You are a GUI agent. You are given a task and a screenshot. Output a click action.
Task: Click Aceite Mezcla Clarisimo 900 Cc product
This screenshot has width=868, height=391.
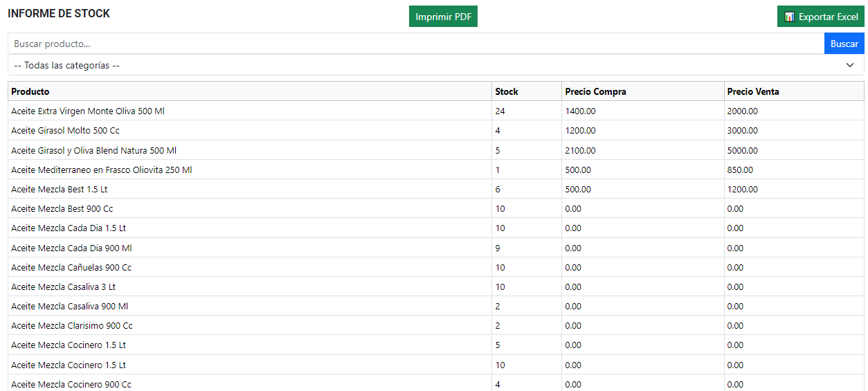(72, 325)
